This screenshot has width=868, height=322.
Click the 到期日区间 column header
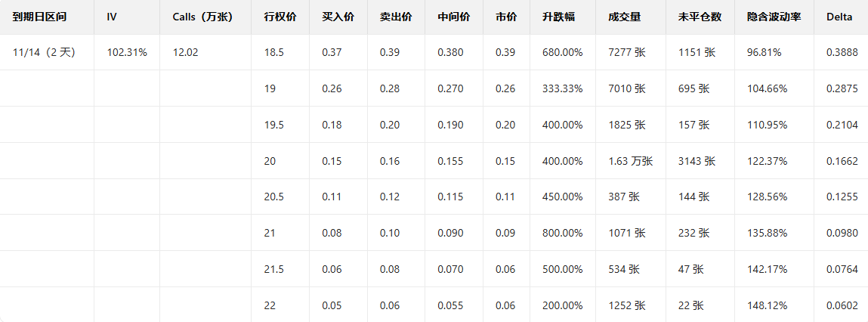point(39,17)
